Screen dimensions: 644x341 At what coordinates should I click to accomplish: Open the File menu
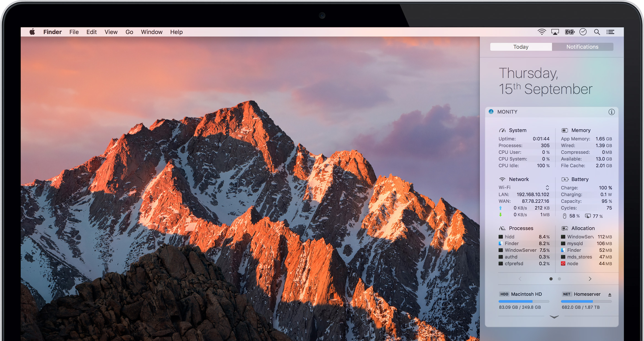point(74,32)
